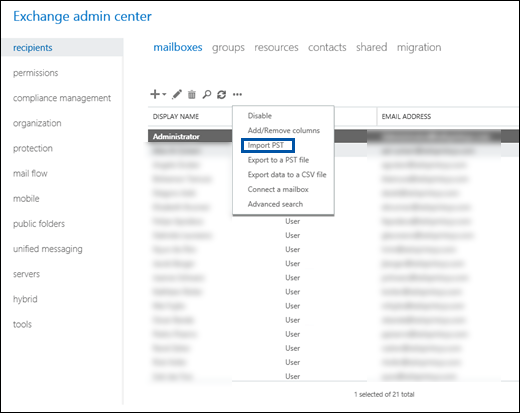Open the migration tab
The height and width of the screenshot is (413, 520).
pyautogui.click(x=419, y=48)
